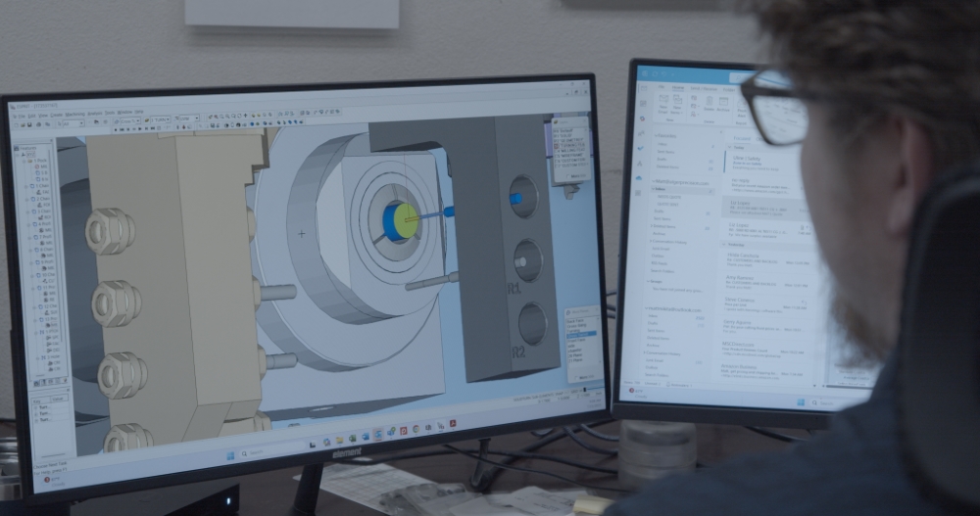The width and height of the screenshot is (980, 516).
Task: Select 'Back Face' in Work Planes list
Action: tap(575, 321)
